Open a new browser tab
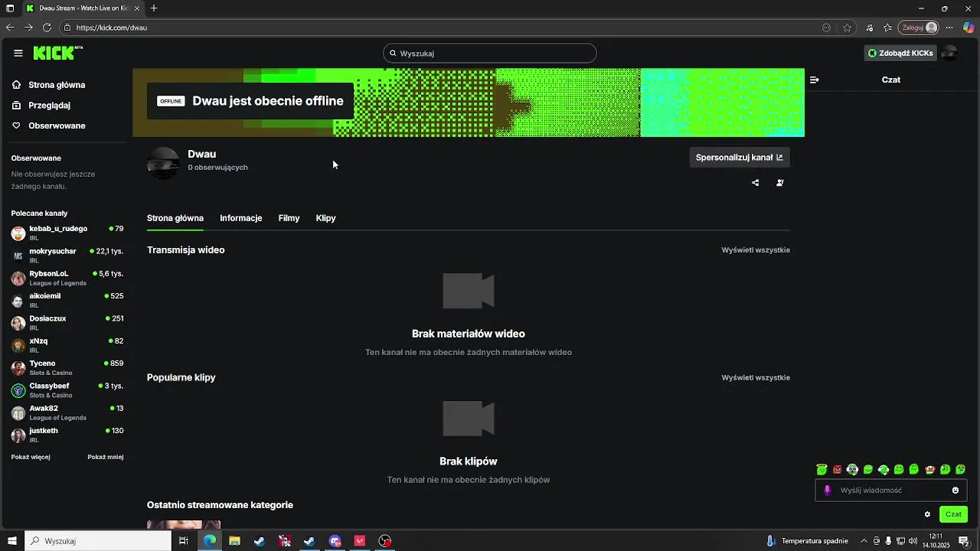The image size is (980, 551). pyautogui.click(x=154, y=8)
